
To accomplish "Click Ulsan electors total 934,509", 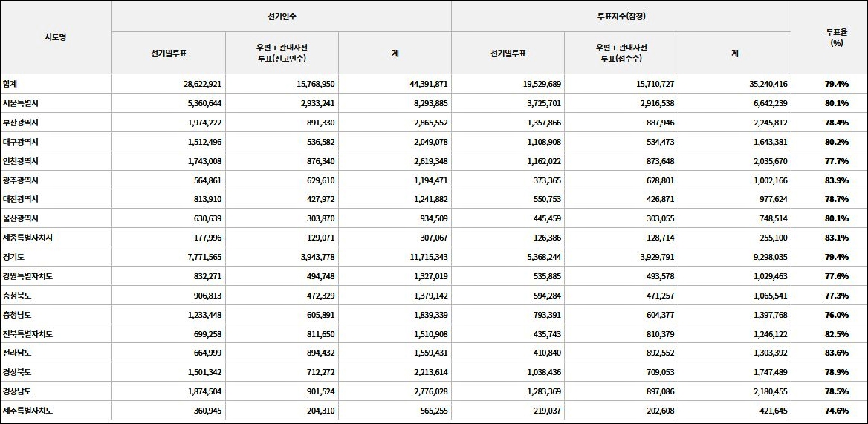I will pyautogui.click(x=435, y=218).
